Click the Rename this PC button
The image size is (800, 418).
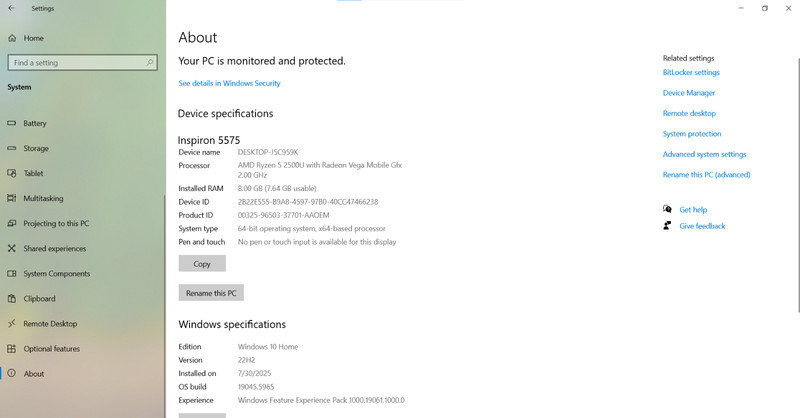coord(211,293)
